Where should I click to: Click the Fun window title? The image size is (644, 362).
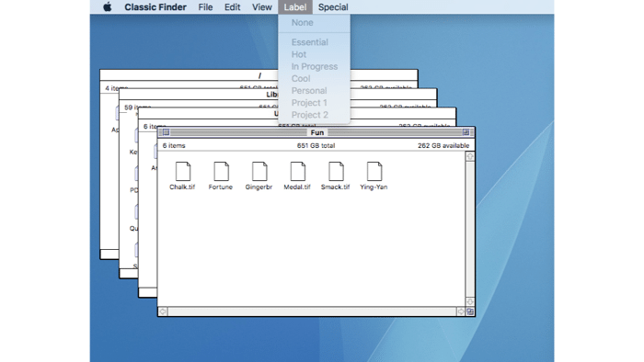point(317,132)
